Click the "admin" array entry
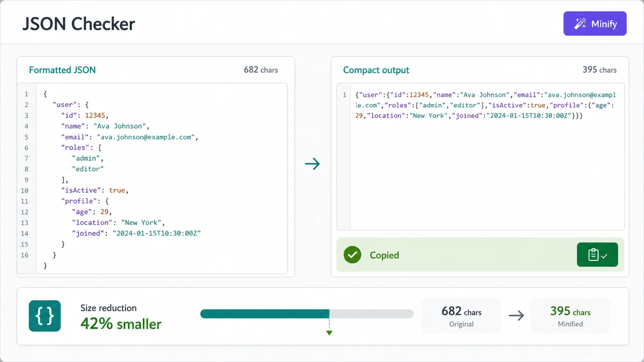The width and height of the screenshot is (644, 362). pyautogui.click(x=88, y=158)
